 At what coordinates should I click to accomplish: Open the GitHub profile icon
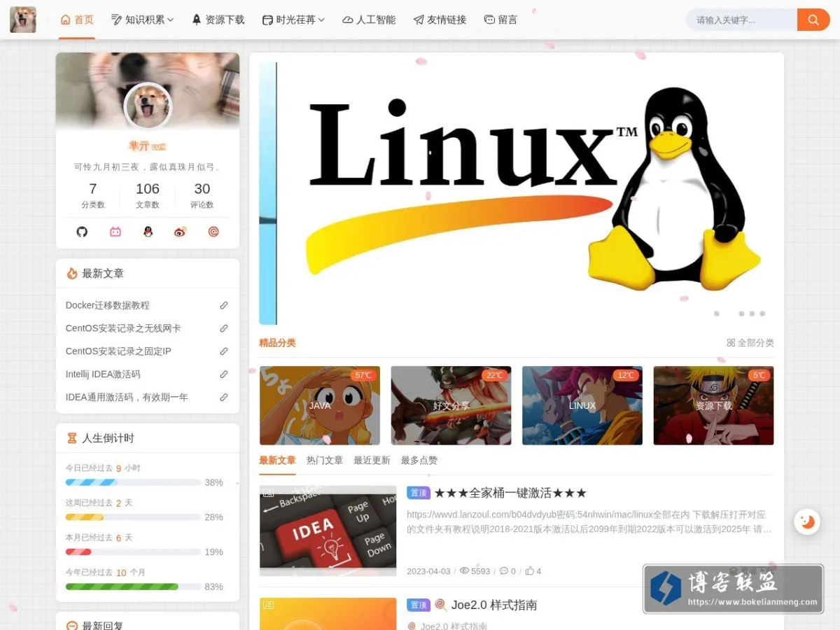(x=82, y=232)
